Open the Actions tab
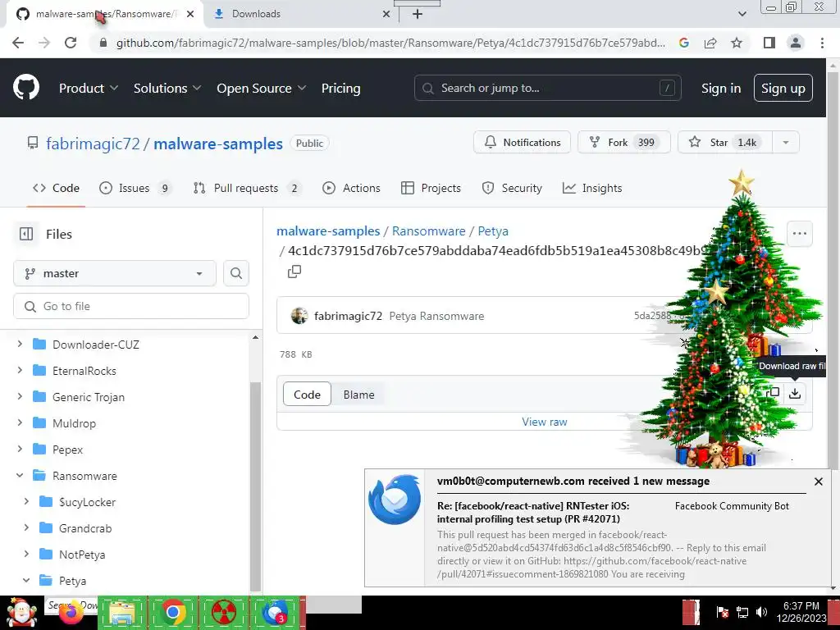The image size is (840, 630). [x=351, y=188]
